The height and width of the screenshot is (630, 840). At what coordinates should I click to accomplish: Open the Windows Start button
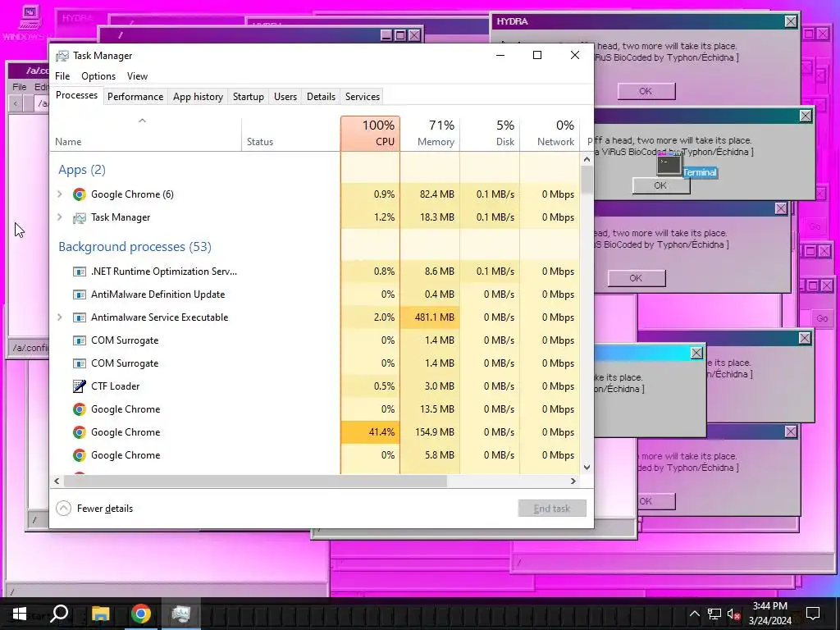(x=20, y=614)
